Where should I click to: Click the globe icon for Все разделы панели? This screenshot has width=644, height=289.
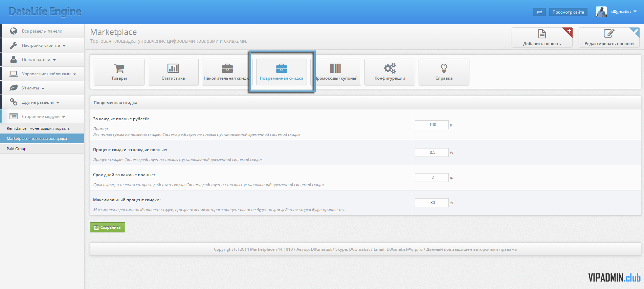pyautogui.click(x=14, y=31)
